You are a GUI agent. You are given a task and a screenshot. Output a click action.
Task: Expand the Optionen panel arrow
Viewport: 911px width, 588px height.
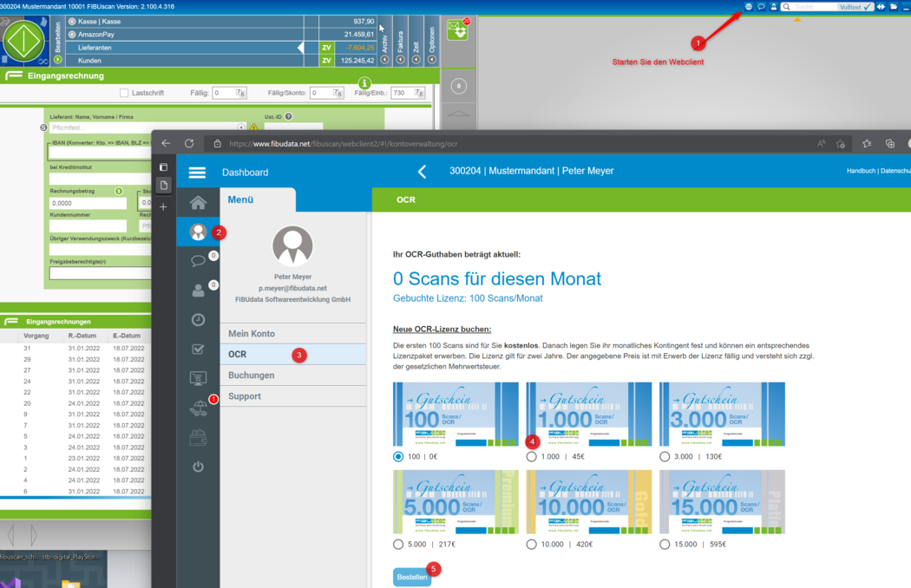pos(432,60)
